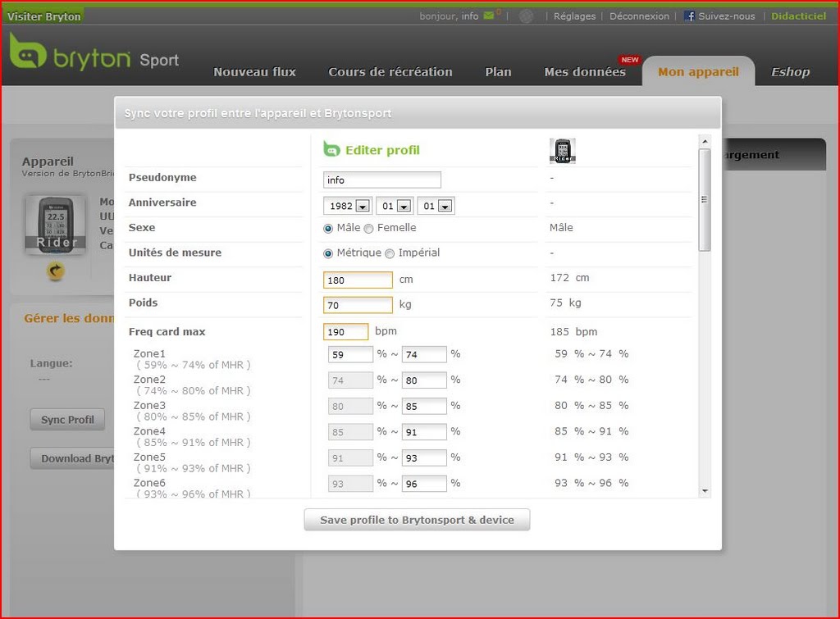Viewport: 840px width, 619px height.
Task: Click the device value 172 cm
Action: 569,278
